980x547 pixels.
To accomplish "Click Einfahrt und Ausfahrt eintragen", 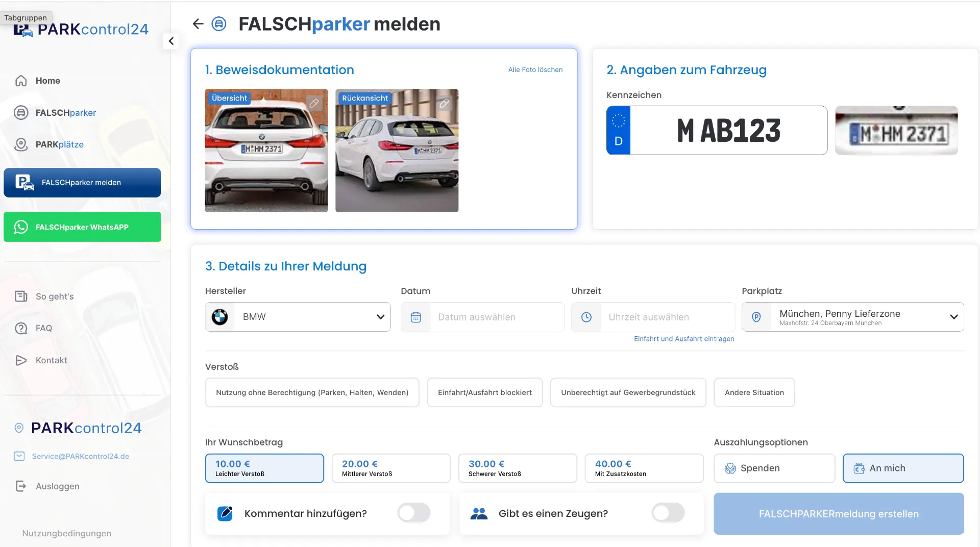I will (684, 339).
